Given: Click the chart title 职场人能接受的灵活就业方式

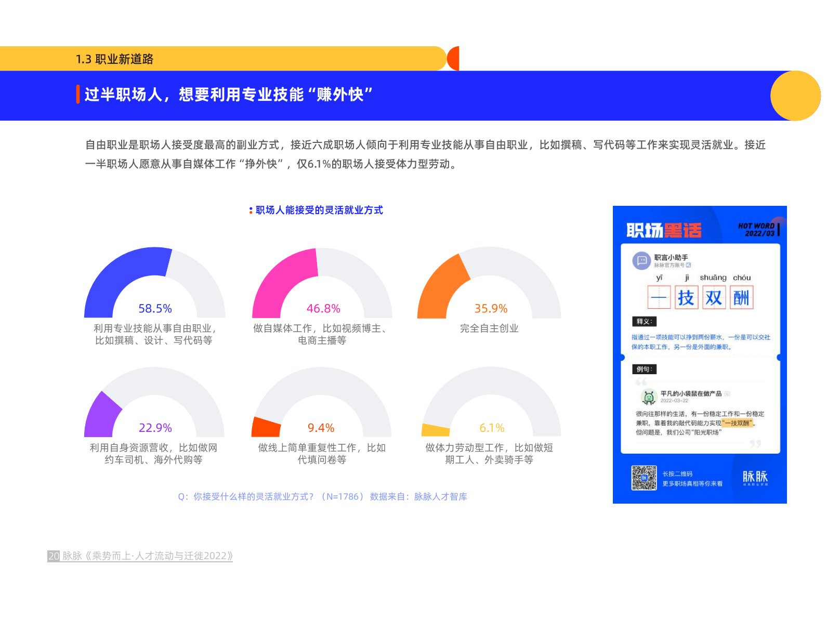Looking at the screenshot, I should coord(319,210).
